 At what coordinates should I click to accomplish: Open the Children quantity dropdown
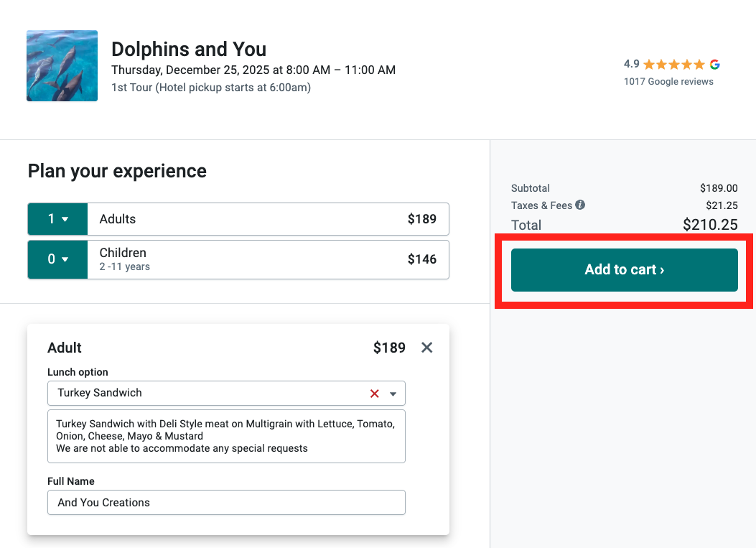click(x=57, y=259)
